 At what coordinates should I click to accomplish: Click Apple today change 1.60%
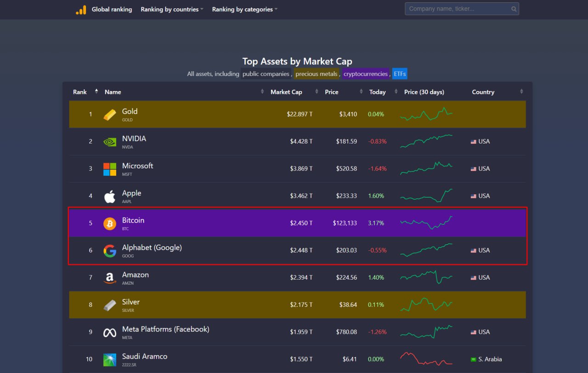[376, 196]
